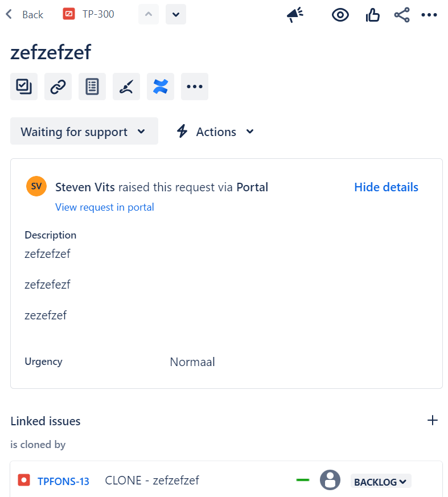
Task: Open the top-right more actions menu
Action: (x=429, y=15)
